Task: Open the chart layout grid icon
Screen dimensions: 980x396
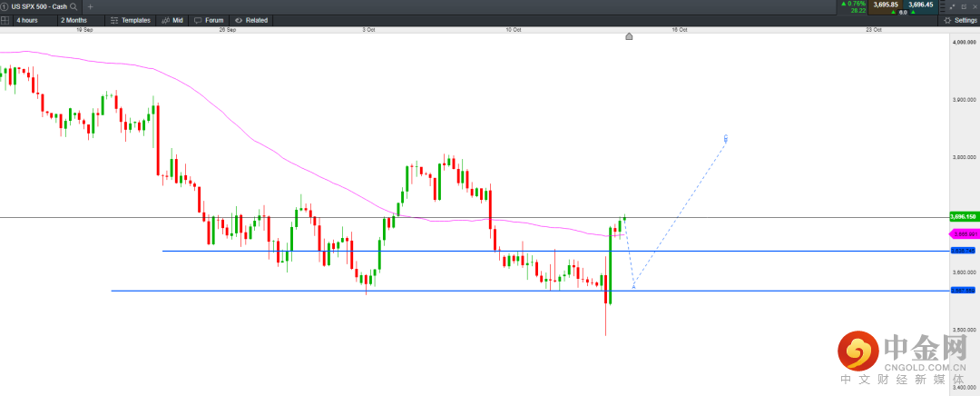Action: [6, 19]
